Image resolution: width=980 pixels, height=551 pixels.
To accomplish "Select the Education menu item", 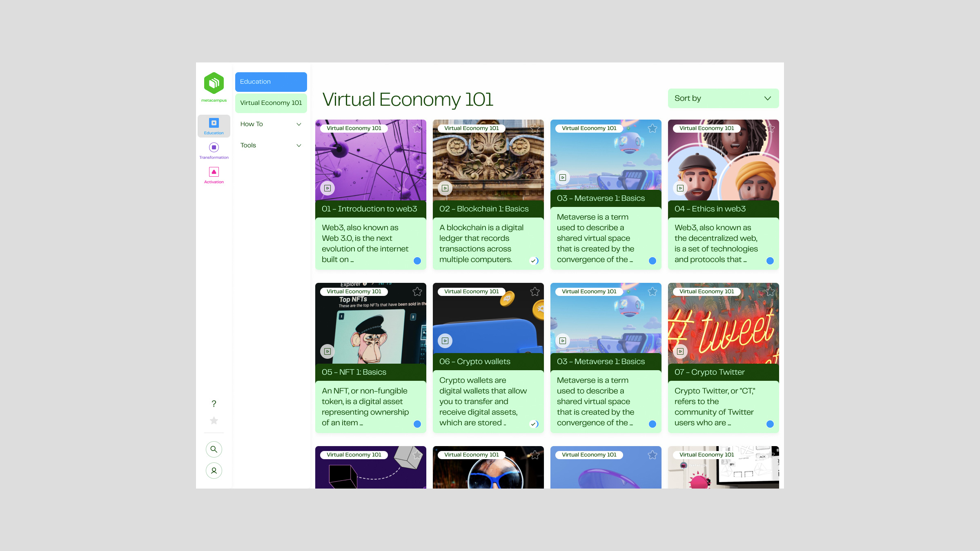I will (x=271, y=81).
